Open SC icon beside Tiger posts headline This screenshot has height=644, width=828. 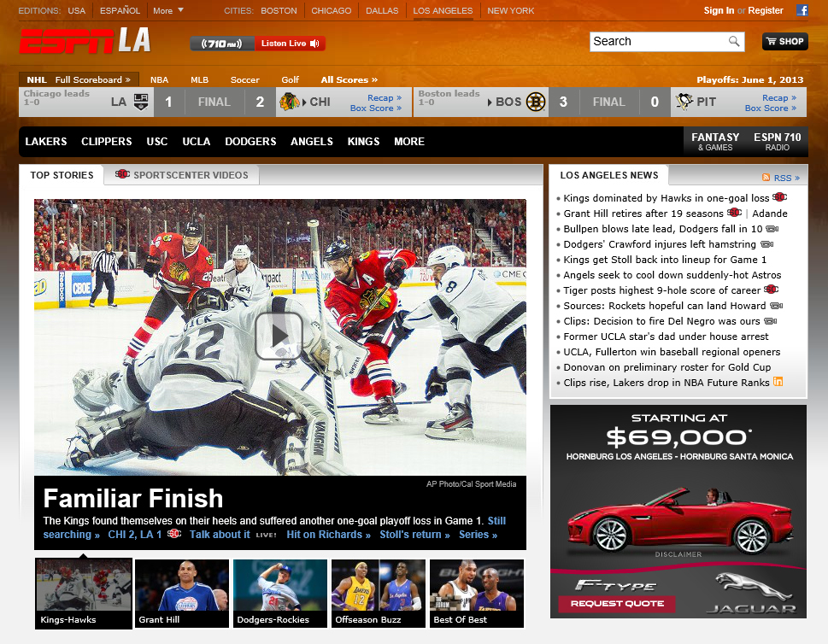[x=771, y=290]
